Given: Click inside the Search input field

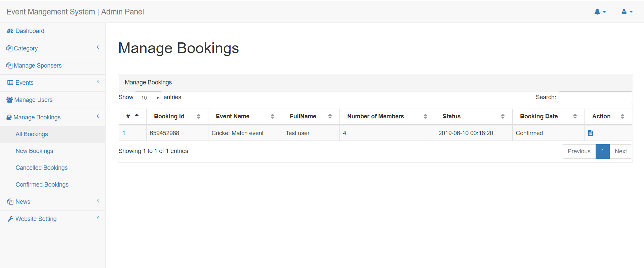Looking at the screenshot, I should click(x=595, y=98).
